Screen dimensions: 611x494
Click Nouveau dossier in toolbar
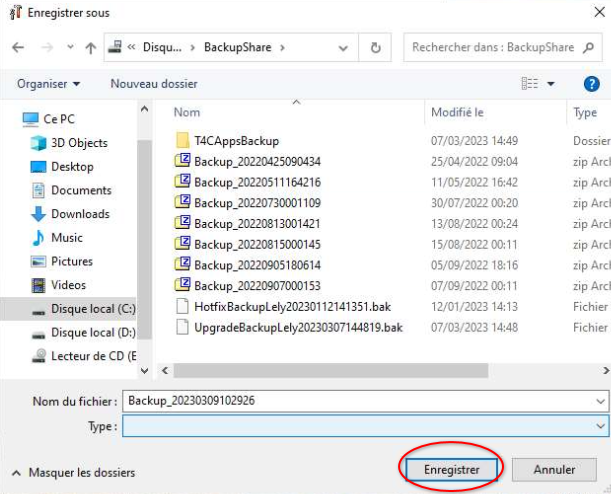pos(154,84)
